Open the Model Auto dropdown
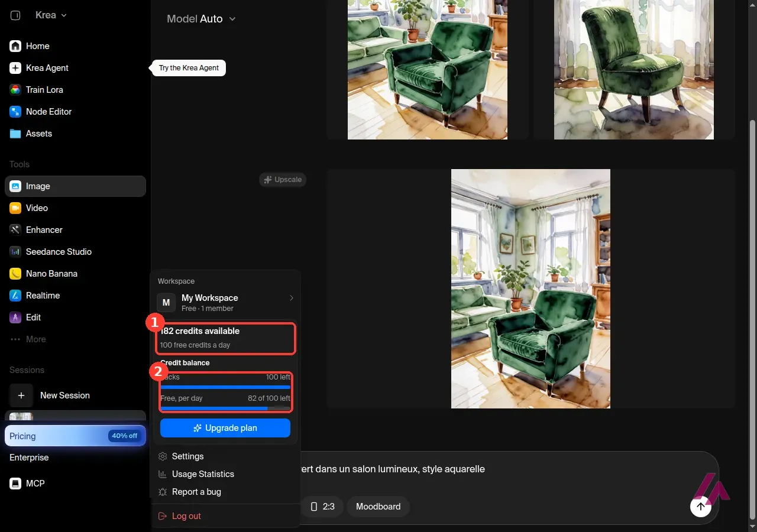The height and width of the screenshot is (532, 757). pyautogui.click(x=201, y=19)
